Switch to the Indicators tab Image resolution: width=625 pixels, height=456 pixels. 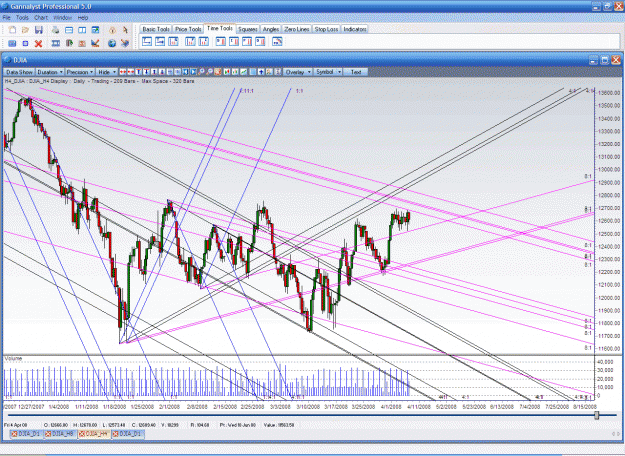pos(355,29)
